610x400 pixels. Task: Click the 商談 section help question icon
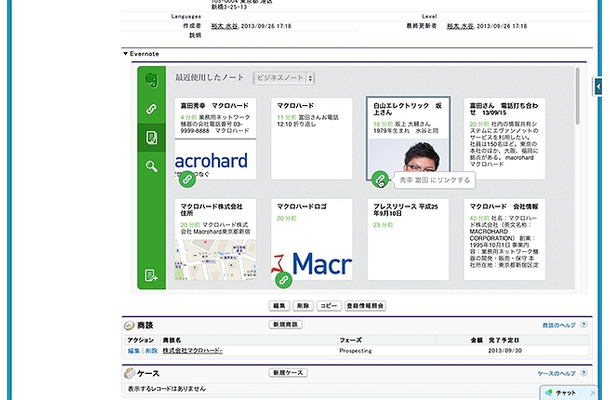pos(583,325)
